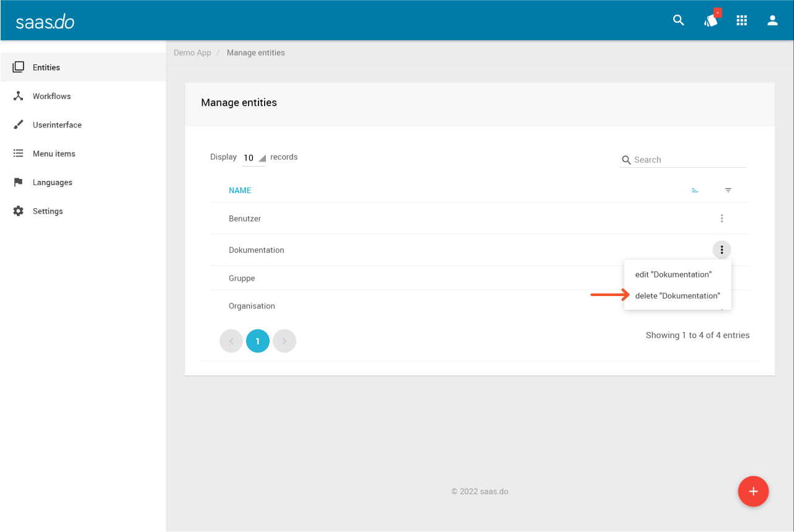
Task: Open the notifications icon with red badge
Action: tap(711, 20)
